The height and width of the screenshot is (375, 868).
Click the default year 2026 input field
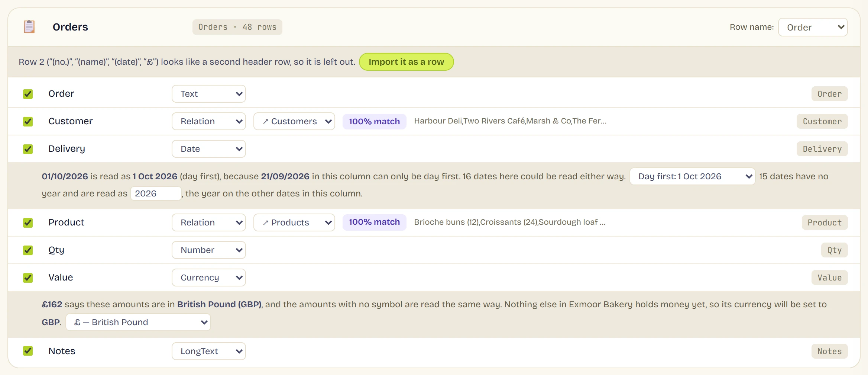[156, 193]
